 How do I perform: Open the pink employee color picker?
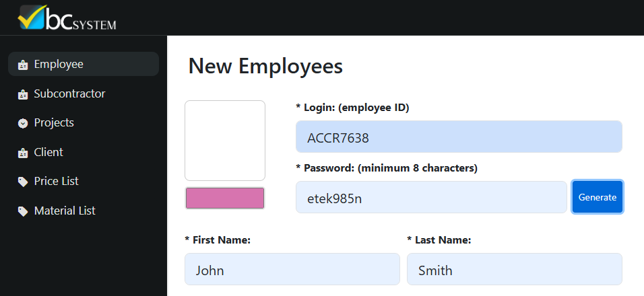[x=225, y=198]
